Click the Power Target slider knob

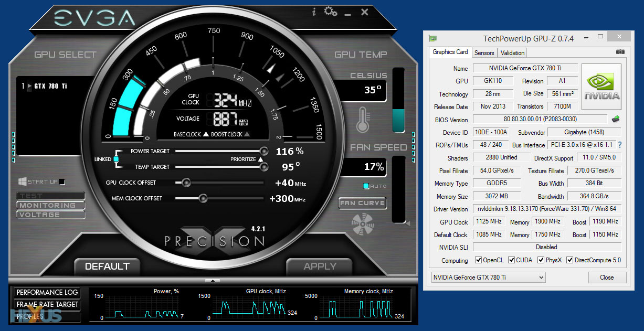[x=264, y=151]
